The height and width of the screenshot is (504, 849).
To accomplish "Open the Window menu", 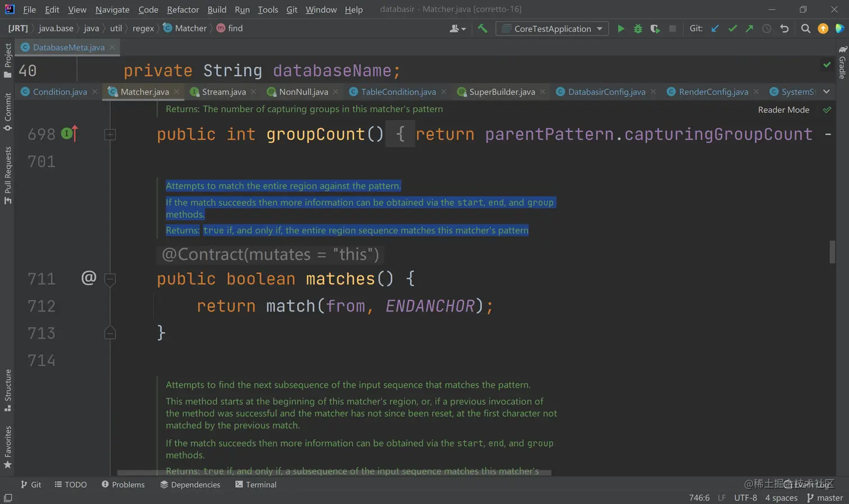I will tap(321, 9).
